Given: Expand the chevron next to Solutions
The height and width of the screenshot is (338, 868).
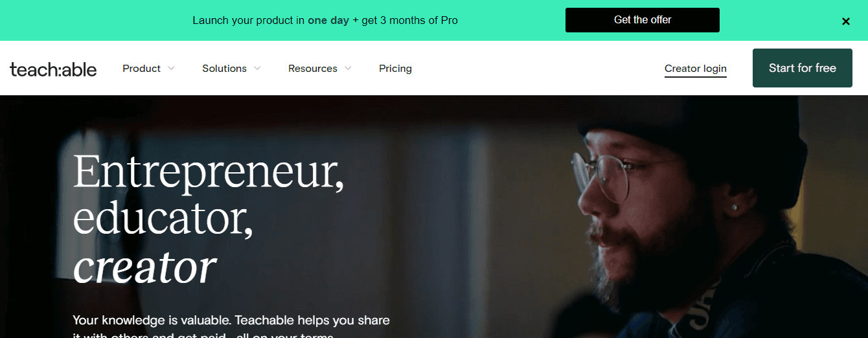Looking at the screenshot, I should (x=257, y=69).
